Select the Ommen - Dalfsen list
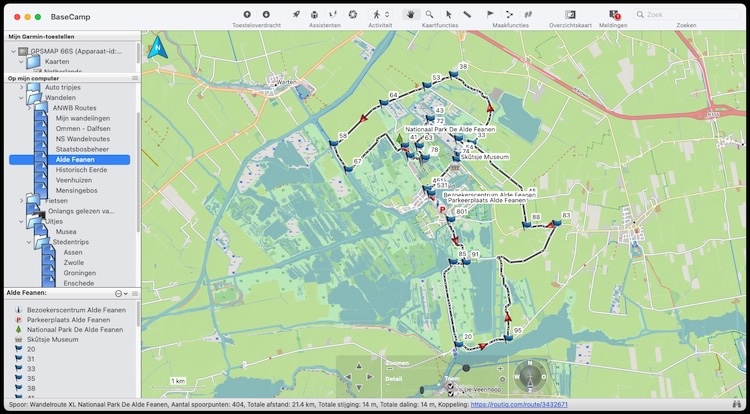The height and width of the screenshot is (414, 750). pos(83,129)
